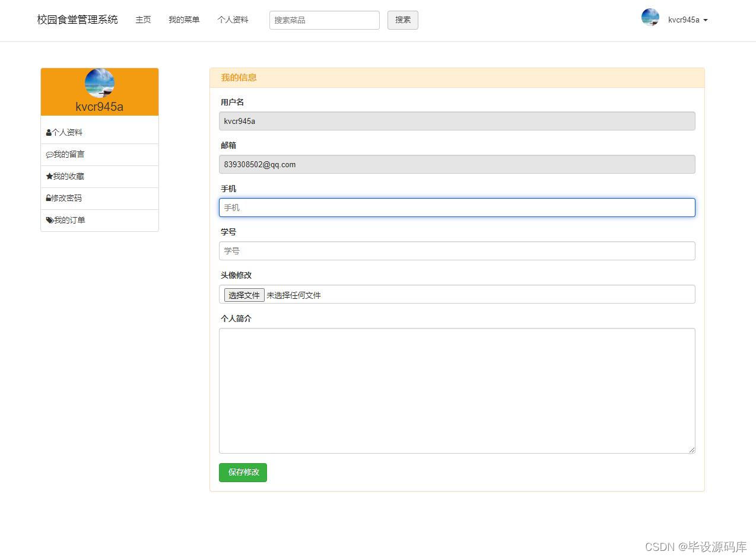Click the tag icon beside 我的订单
The height and width of the screenshot is (558, 756).
pyautogui.click(x=50, y=220)
